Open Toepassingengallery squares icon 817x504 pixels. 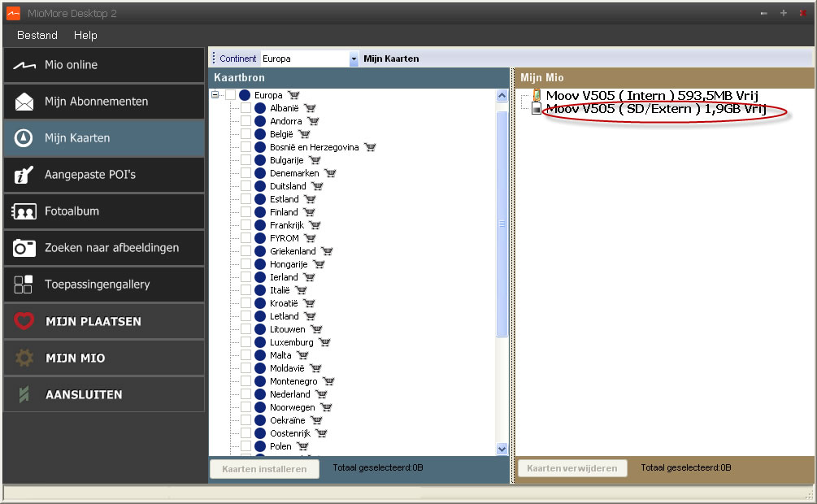(24, 285)
